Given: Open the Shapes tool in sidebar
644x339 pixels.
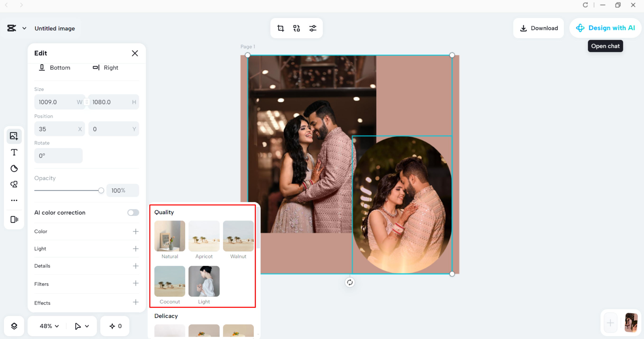Looking at the screenshot, I should [x=14, y=184].
